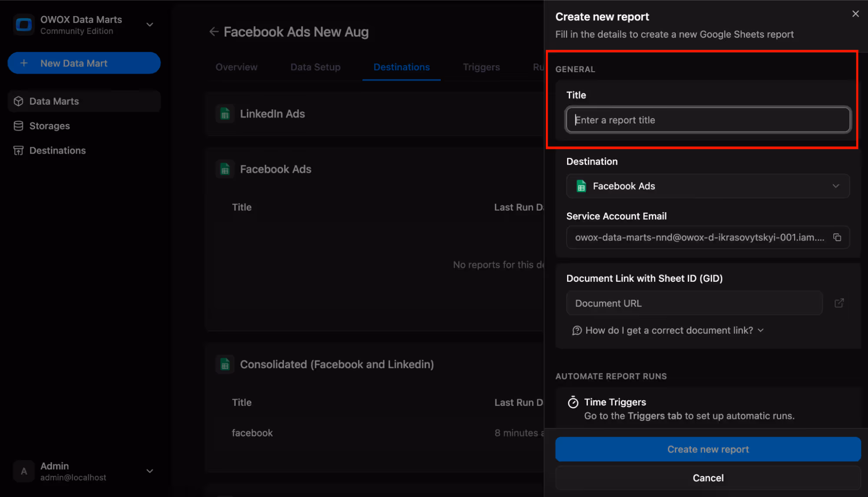The height and width of the screenshot is (497, 868).
Task: Switch to the Data Setup tab
Action: (316, 67)
